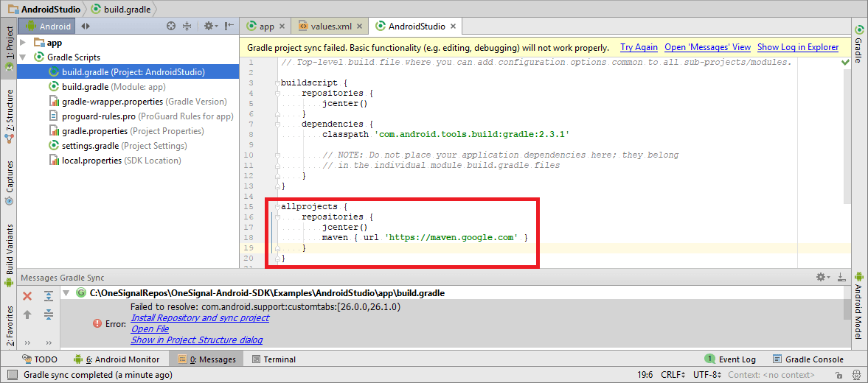
Task: Click the Try Again link
Action: pyautogui.click(x=639, y=48)
